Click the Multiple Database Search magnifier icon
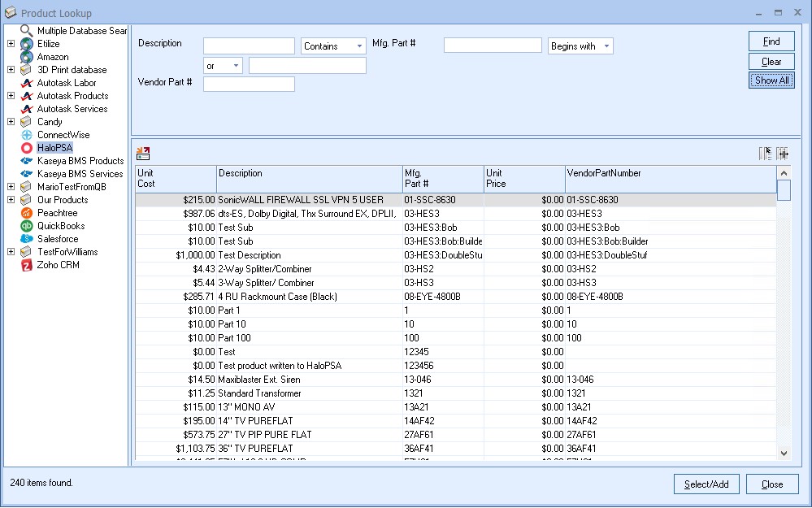812x508 pixels. coord(27,31)
